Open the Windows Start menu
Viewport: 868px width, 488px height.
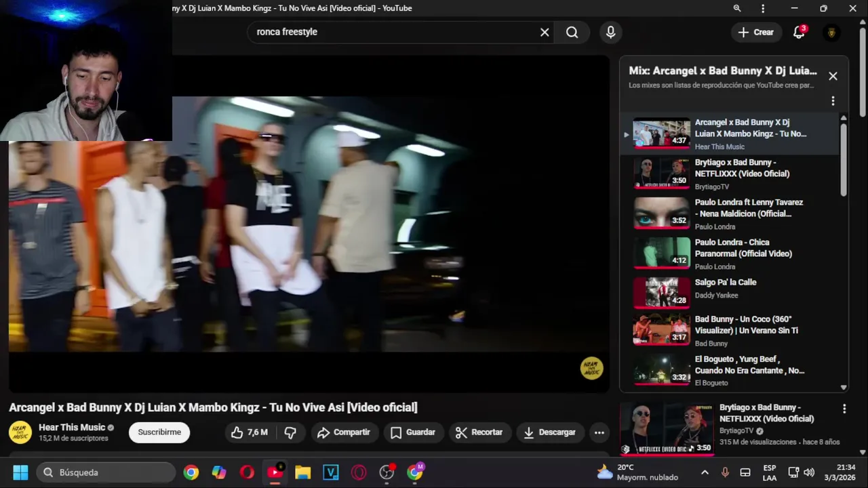[20, 472]
